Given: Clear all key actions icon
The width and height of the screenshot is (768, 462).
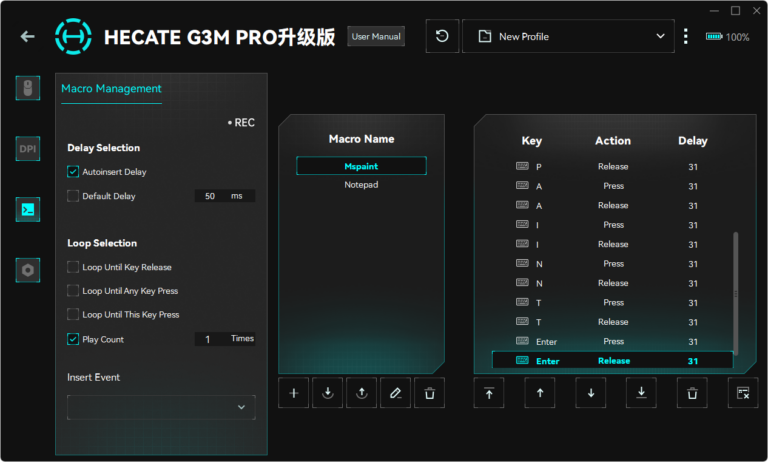Looking at the screenshot, I should click(743, 393).
